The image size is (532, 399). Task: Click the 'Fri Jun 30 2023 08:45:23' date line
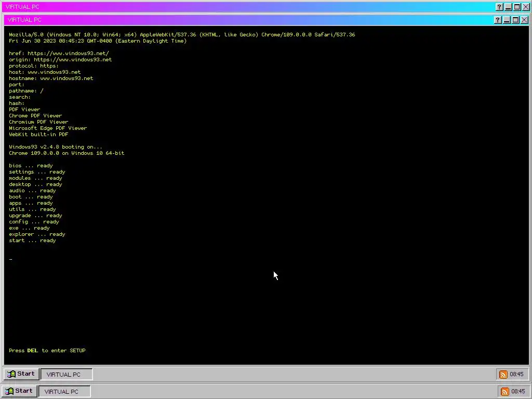(98, 41)
